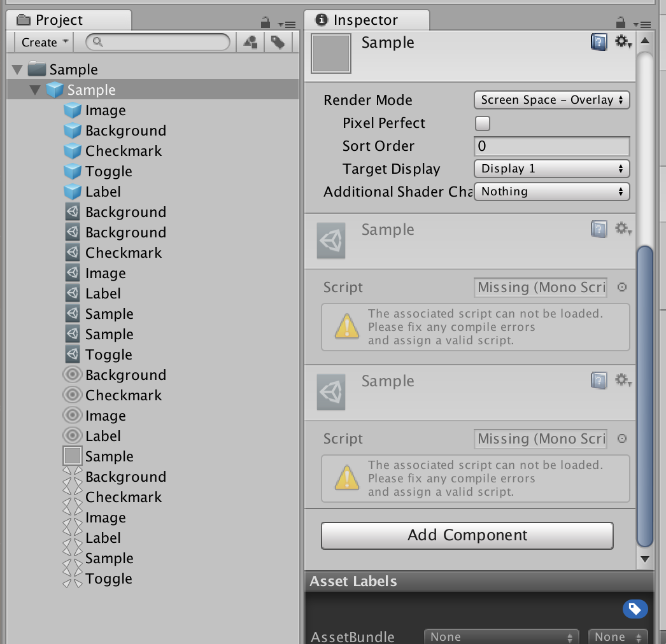
Task: Click the search by type icon
Action: [x=250, y=42]
